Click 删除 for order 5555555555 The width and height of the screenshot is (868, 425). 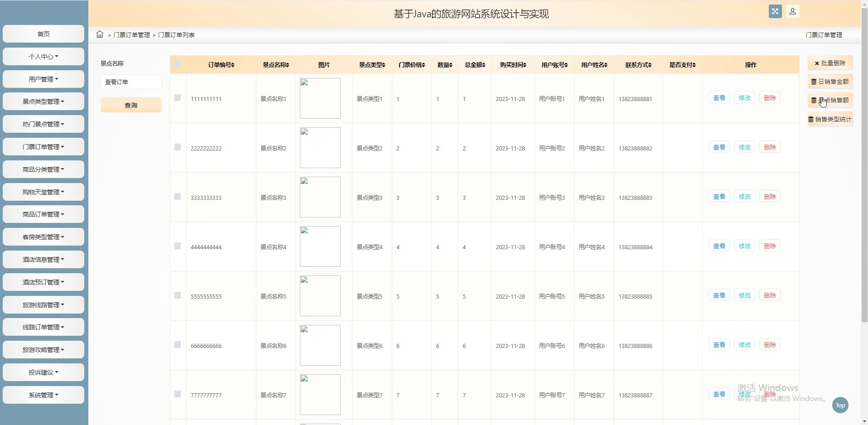pos(770,295)
